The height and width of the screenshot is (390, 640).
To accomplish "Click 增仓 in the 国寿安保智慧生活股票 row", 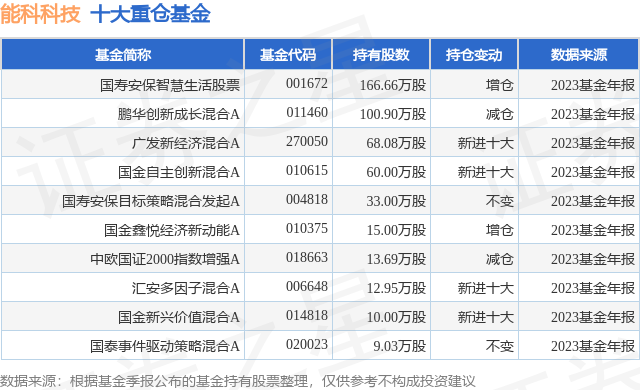I will pyautogui.click(x=500, y=85).
